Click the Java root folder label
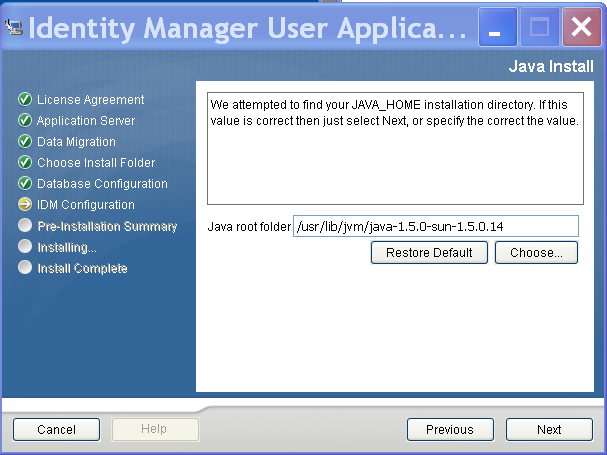The width and height of the screenshot is (607, 455). pos(249,227)
